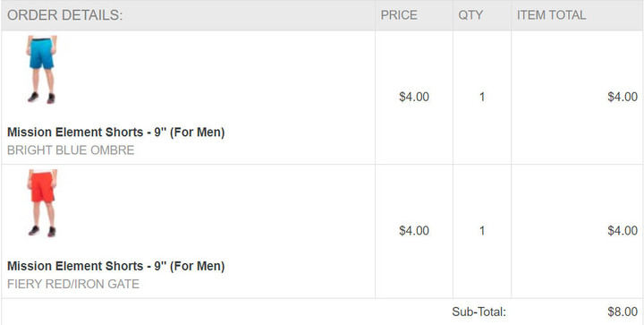Click the blue shorts product thumbnail
This screenshot has width=644, height=325.
41,70
